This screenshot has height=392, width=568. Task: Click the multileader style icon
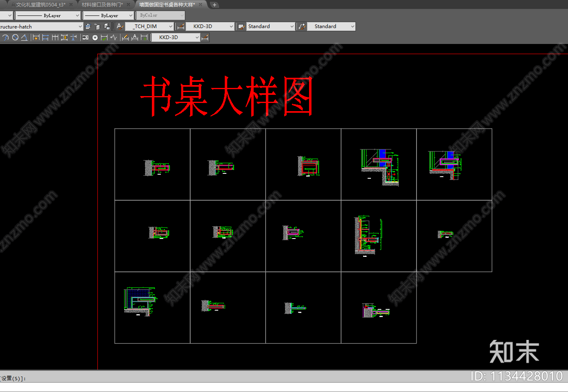[x=302, y=26]
